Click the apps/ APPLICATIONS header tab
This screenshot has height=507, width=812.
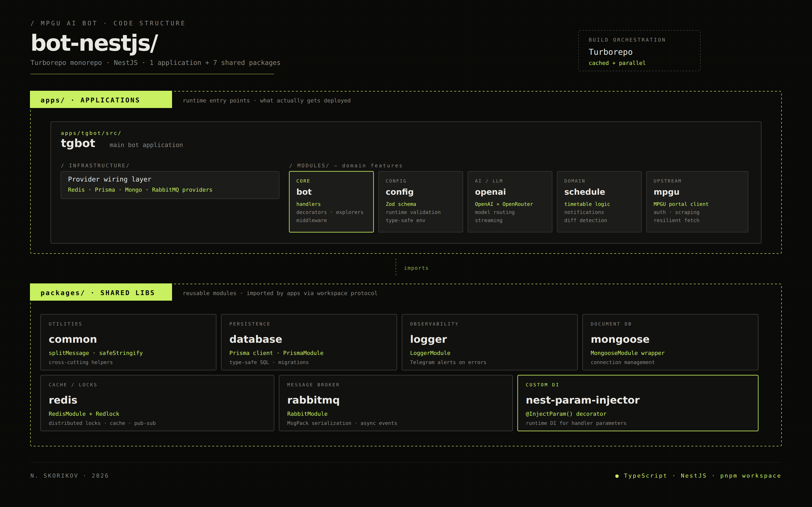coord(101,100)
